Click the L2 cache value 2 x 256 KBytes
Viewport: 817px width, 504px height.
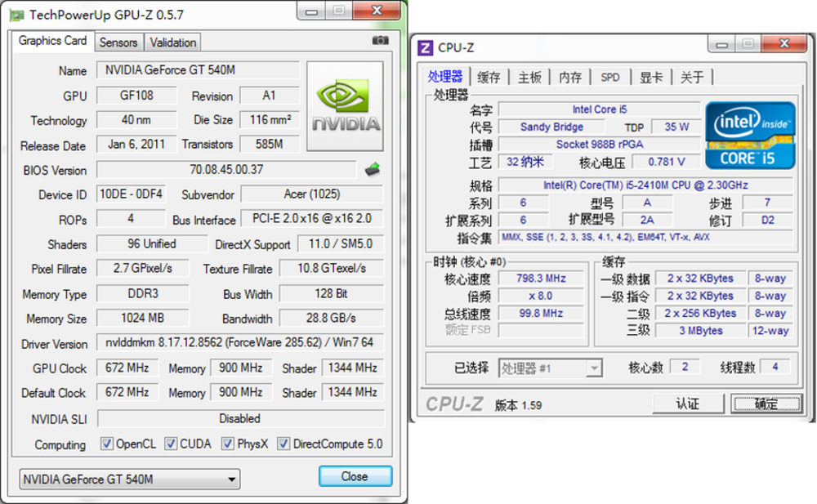[701, 313]
